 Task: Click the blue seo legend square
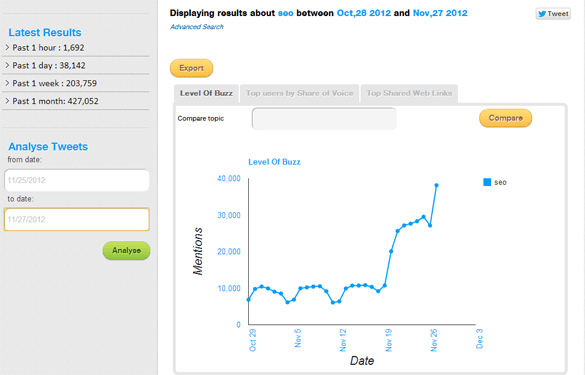pos(487,182)
